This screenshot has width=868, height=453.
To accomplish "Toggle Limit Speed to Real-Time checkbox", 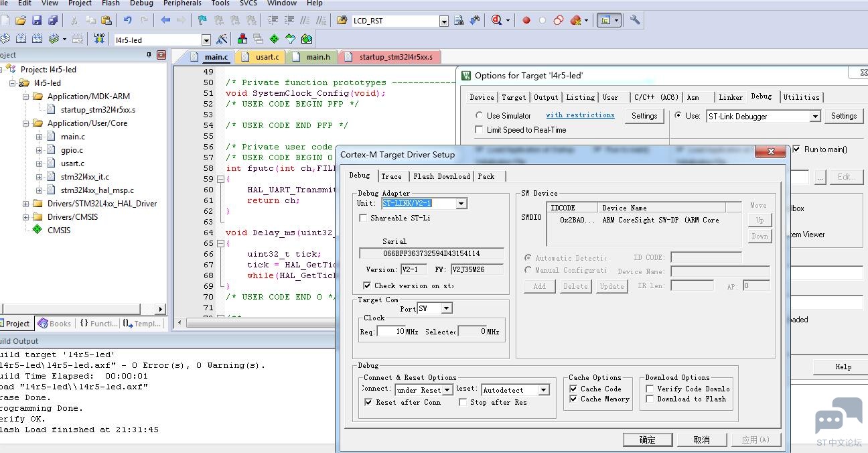I will [x=479, y=129].
